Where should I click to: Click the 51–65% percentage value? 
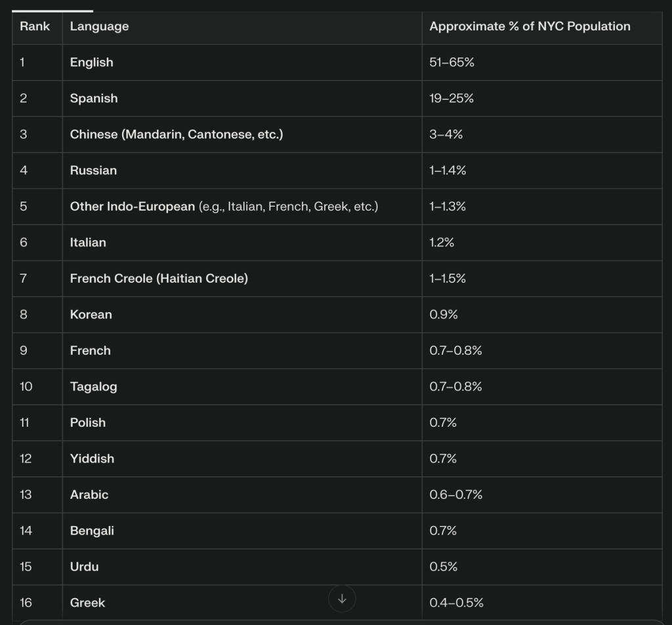(451, 63)
